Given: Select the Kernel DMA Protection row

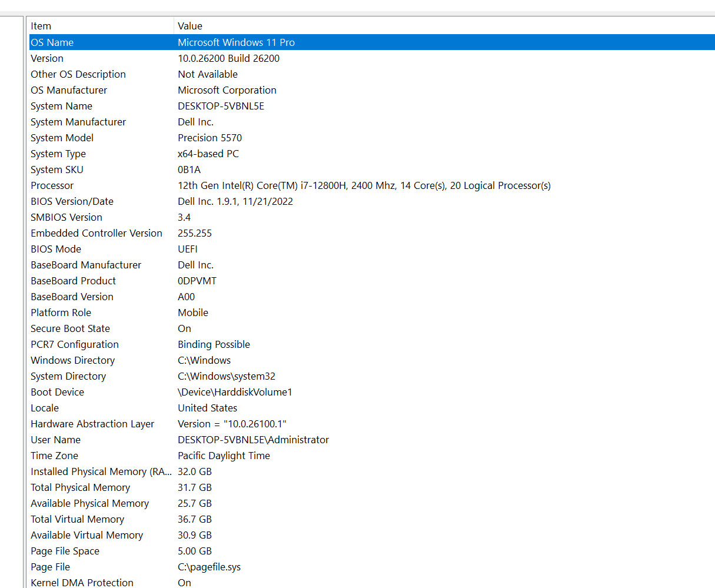Looking at the screenshot, I should pos(372,582).
